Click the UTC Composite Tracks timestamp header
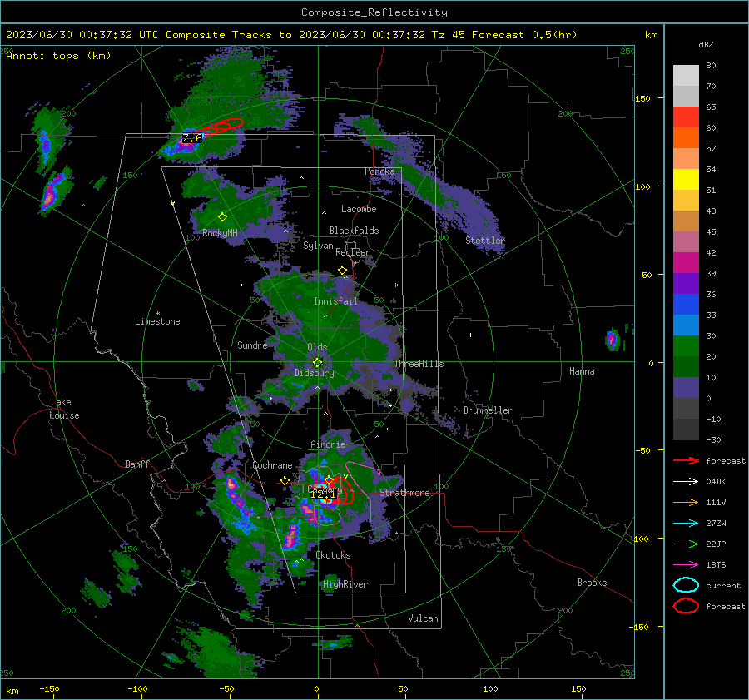 point(291,35)
